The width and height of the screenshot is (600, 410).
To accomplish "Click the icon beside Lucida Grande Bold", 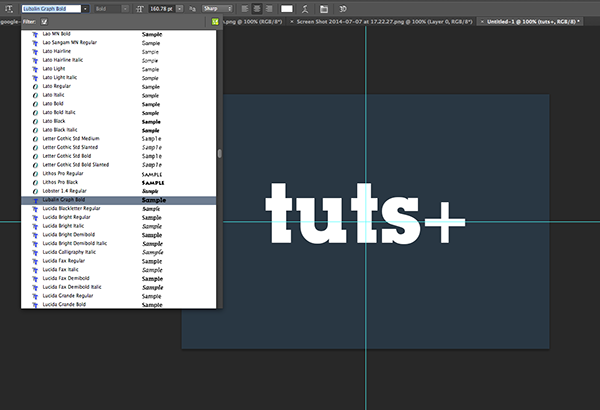I will pos(35,305).
